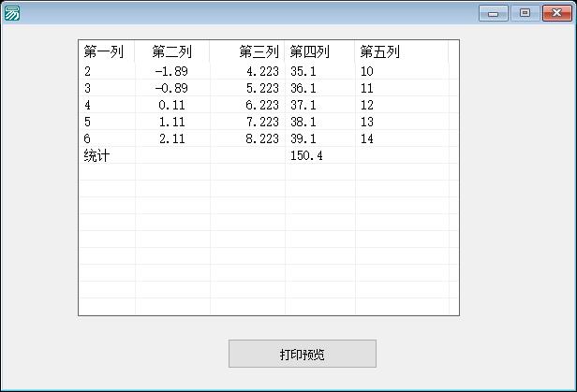Screen dimensions: 577x392
Task: Click the application icon in title bar
Action: click(12, 13)
